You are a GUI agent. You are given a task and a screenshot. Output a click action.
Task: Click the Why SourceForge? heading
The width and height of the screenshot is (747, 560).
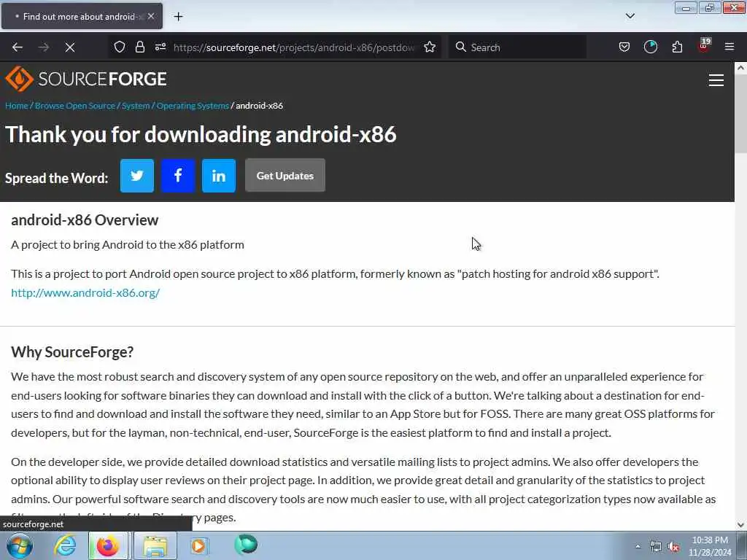coord(72,352)
